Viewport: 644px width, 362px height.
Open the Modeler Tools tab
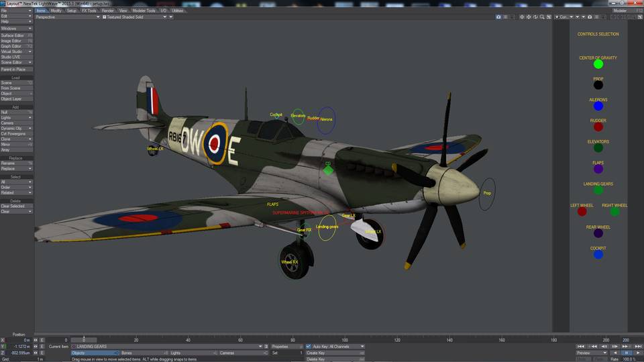144,11
